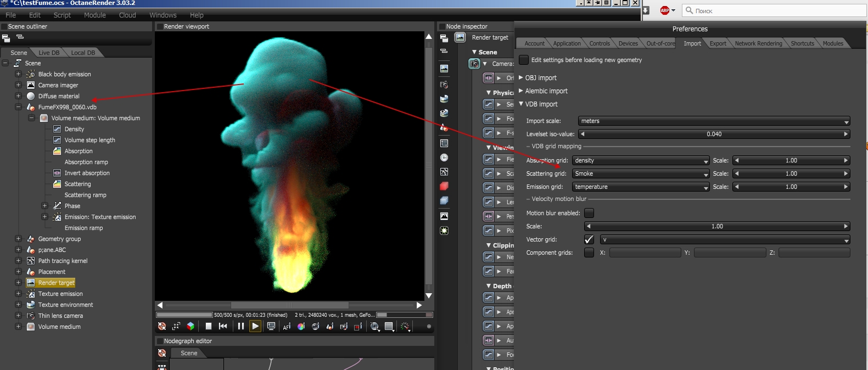This screenshot has height=370, width=868.
Task: Open the Absorption grid density dropdown
Action: click(x=641, y=160)
